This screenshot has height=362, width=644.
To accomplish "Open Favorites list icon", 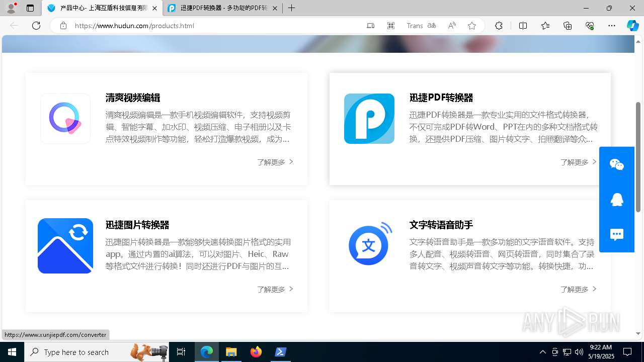I will coord(545,26).
